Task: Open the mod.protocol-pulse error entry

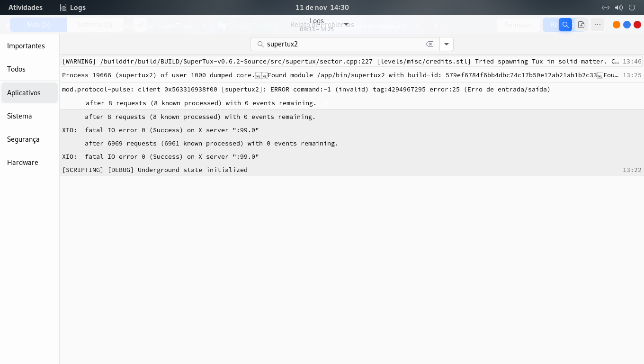Action: 352,89
